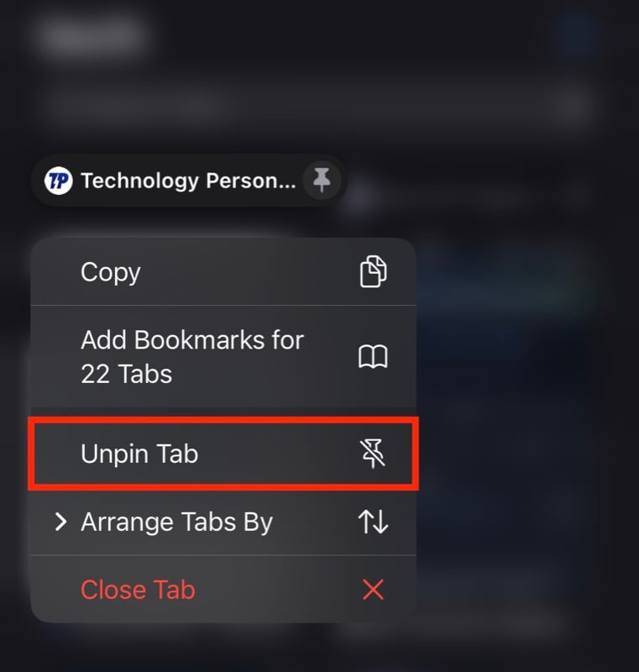This screenshot has width=639, height=672.
Task: Click the crossed-out pin icon
Action: (x=373, y=454)
